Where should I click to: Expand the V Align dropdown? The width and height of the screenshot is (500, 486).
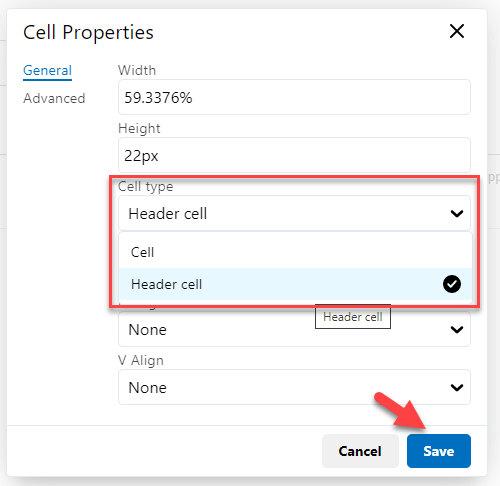[x=294, y=387]
